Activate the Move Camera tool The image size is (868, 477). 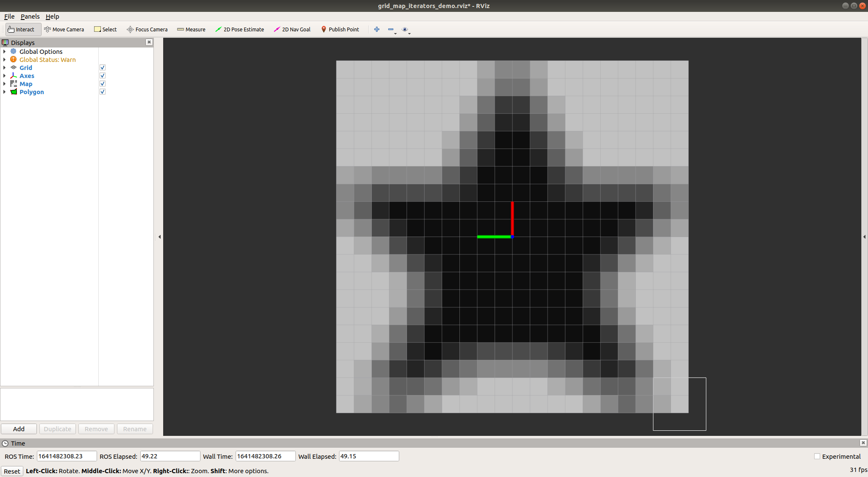click(64, 29)
